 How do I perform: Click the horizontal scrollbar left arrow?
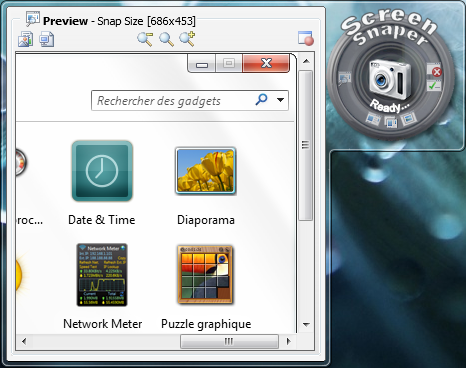click(24, 341)
